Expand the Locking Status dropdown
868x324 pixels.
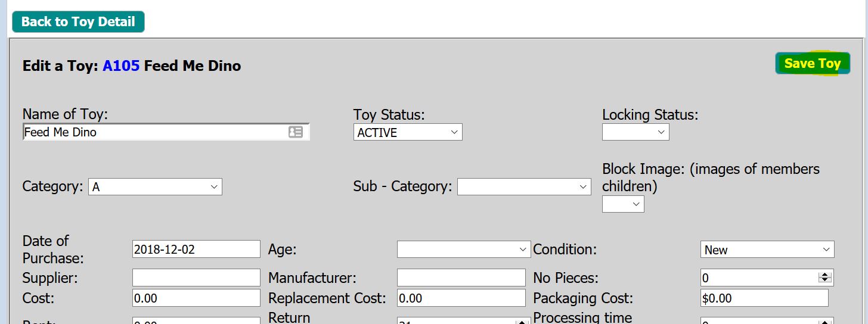pyautogui.click(x=635, y=132)
